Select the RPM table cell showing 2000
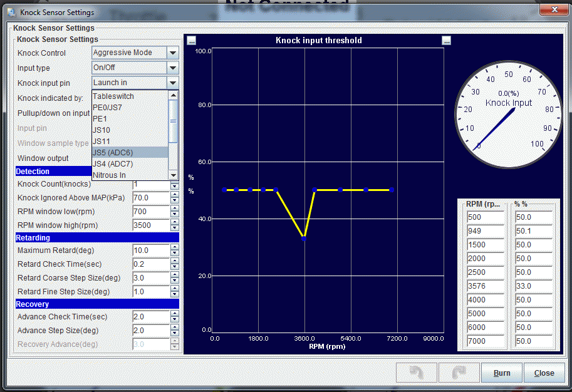This screenshot has height=392, width=572. [486, 259]
